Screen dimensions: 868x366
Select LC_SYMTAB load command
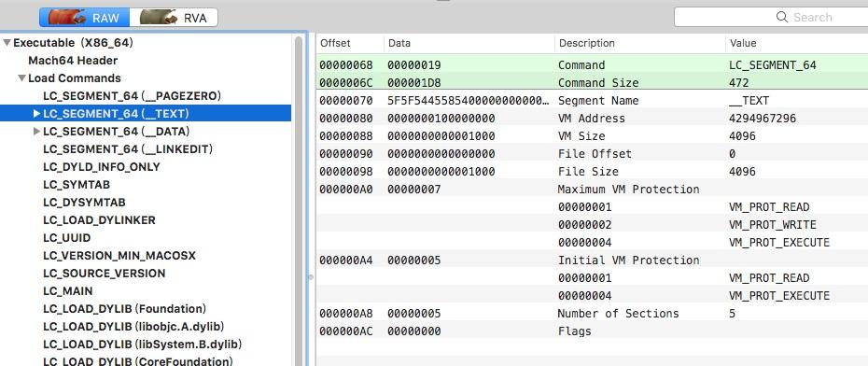point(77,184)
